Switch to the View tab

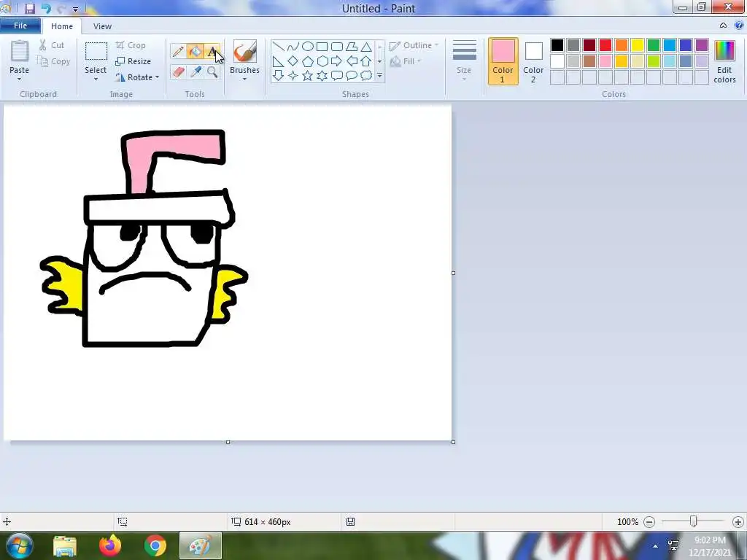pos(102,26)
